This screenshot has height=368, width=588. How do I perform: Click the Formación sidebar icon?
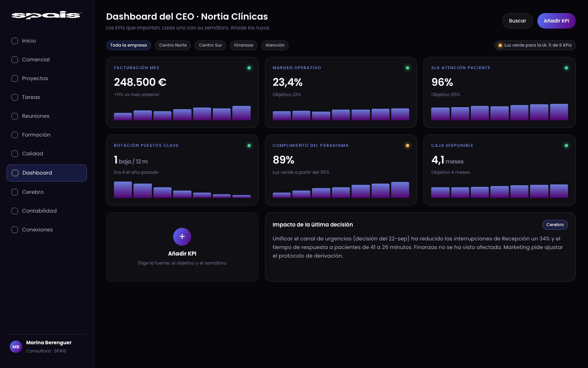15,135
